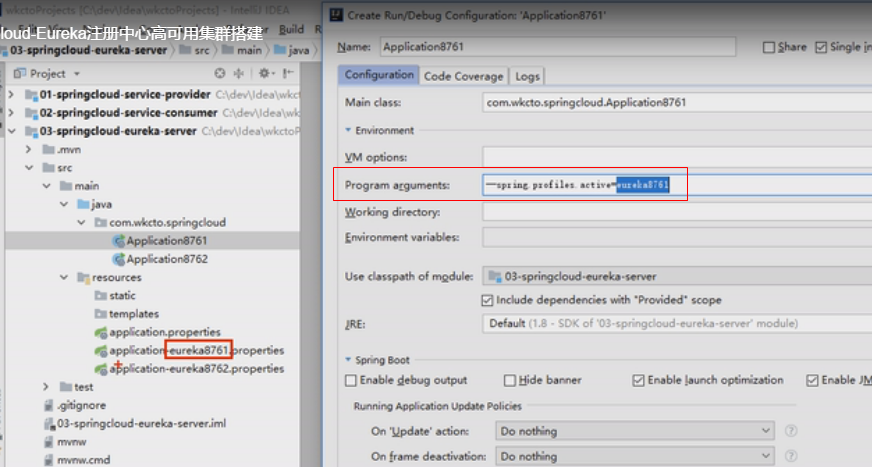This screenshot has height=467, width=872.
Task: Click the java breadcrumb item
Action: point(292,50)
